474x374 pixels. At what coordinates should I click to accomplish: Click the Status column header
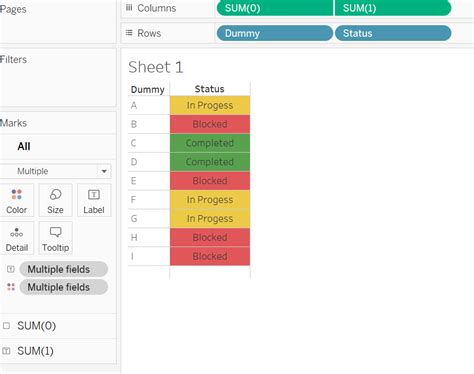[x=210, y=89]
